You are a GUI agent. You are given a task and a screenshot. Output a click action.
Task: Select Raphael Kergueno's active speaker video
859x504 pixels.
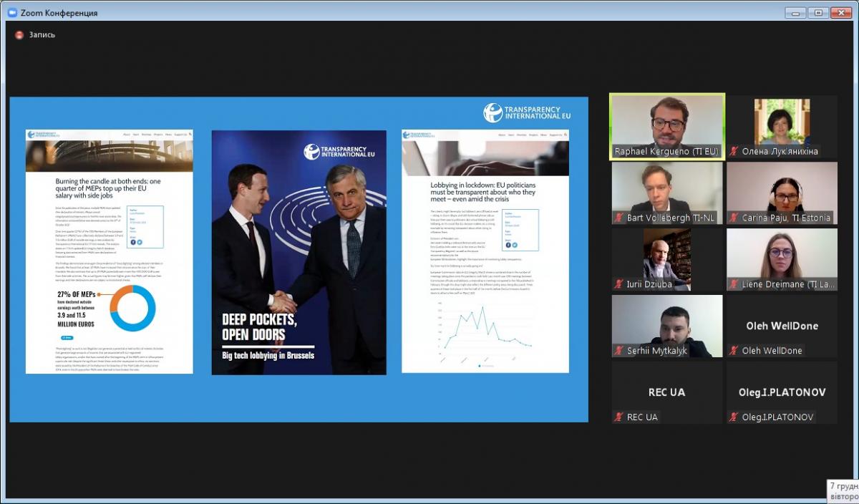[x=667, y=122]
